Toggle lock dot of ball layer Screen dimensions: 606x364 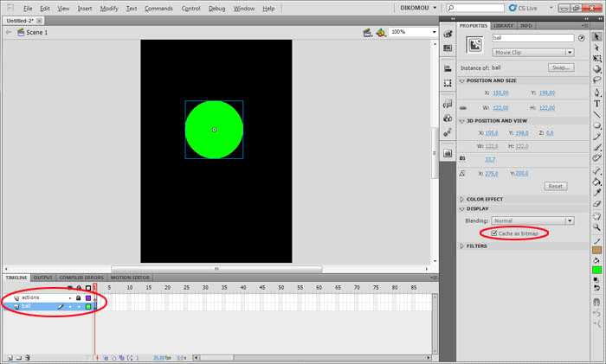pyautogui.click(x=79, y=307)
